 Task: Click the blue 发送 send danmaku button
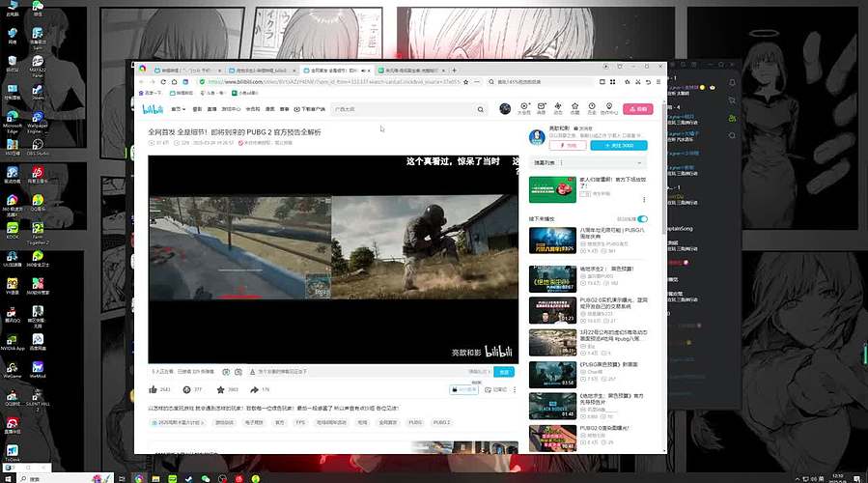point(504,372)
